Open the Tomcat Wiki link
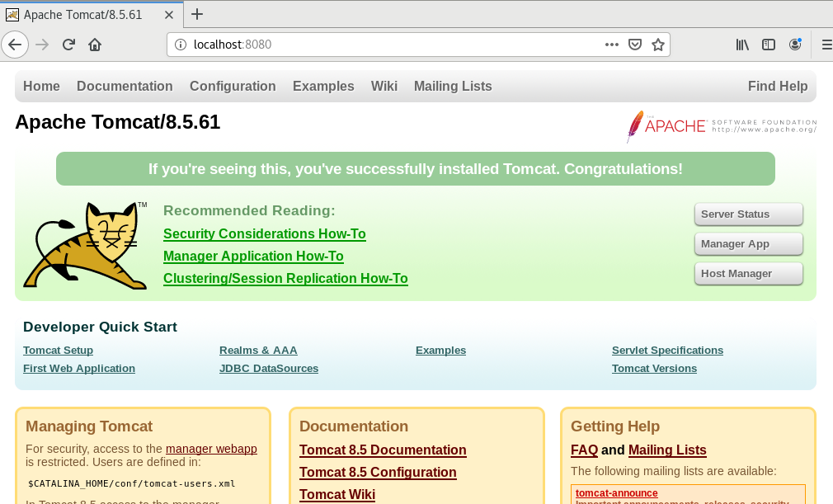 (x=337, y=494)
